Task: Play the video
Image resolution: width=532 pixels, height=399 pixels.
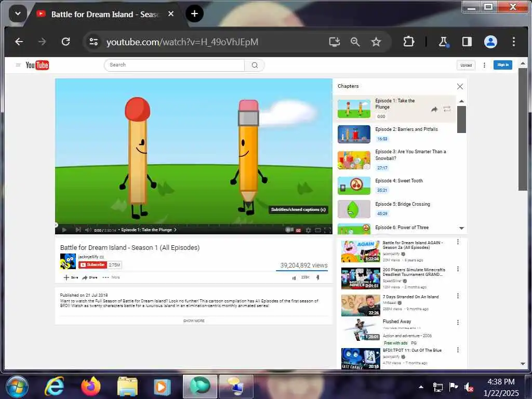Action: 64,230
